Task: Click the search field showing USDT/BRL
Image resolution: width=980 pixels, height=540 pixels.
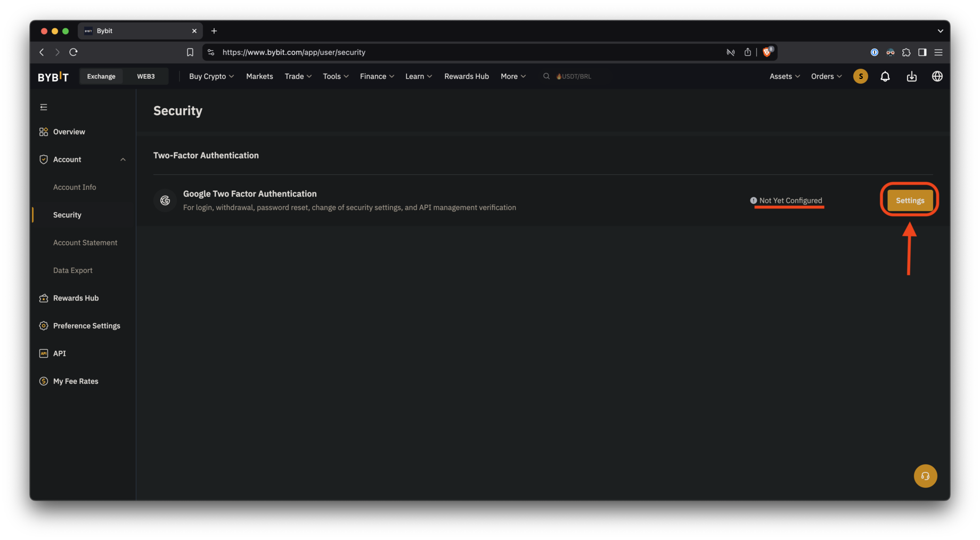Action: point(574,76)
